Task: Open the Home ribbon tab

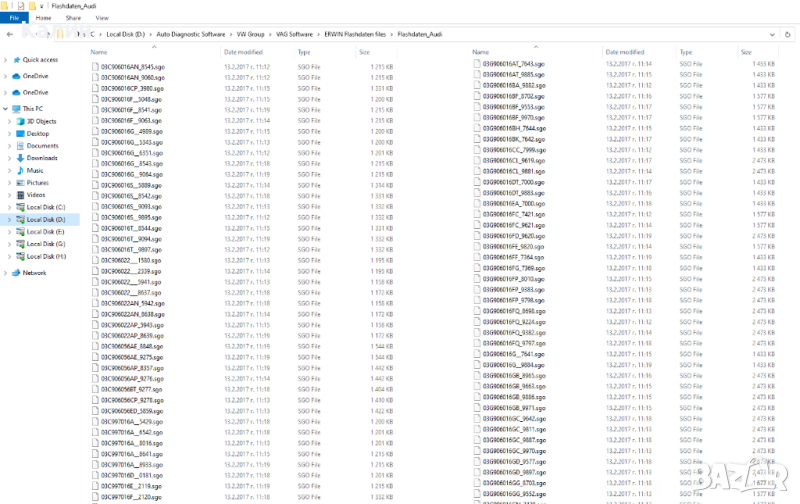Action: [44, 18]
